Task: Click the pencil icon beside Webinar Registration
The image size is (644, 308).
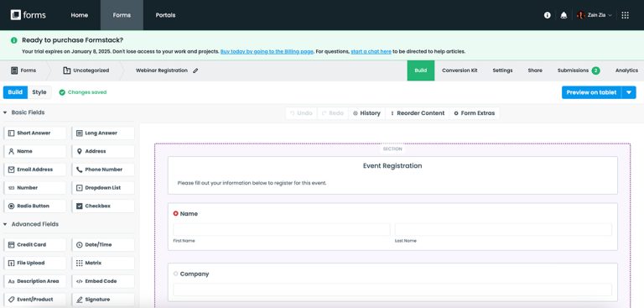Action: (195, 70)
